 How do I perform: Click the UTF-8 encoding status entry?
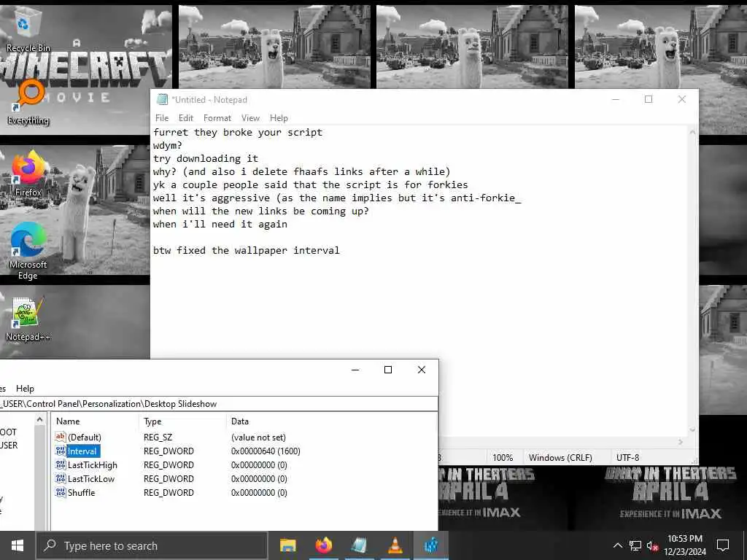click(x=628, y=458)
